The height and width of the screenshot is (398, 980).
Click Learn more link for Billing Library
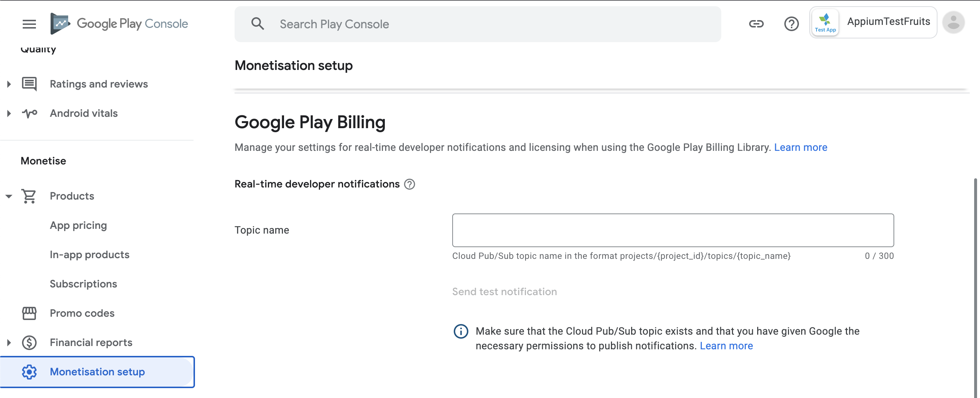coord(800,148)
